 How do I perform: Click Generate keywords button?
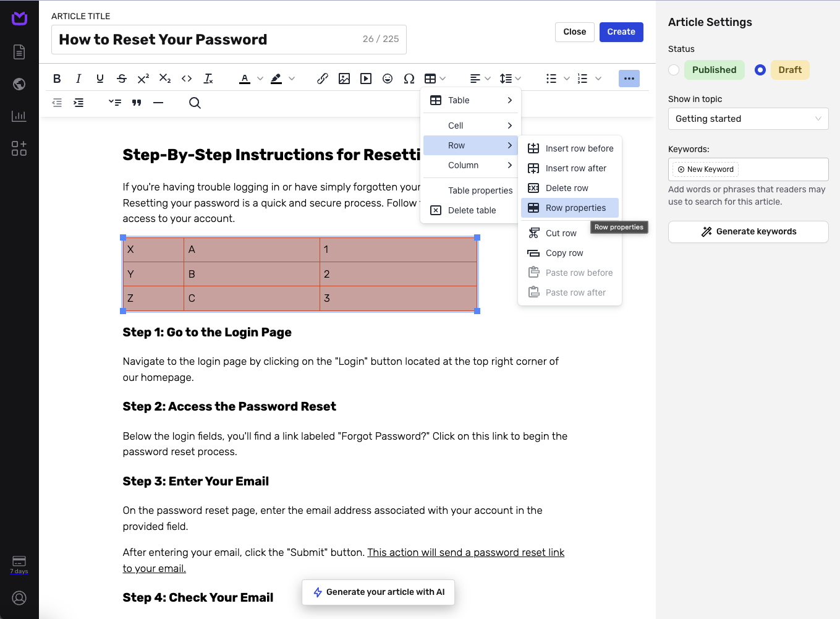pos(748,232)
